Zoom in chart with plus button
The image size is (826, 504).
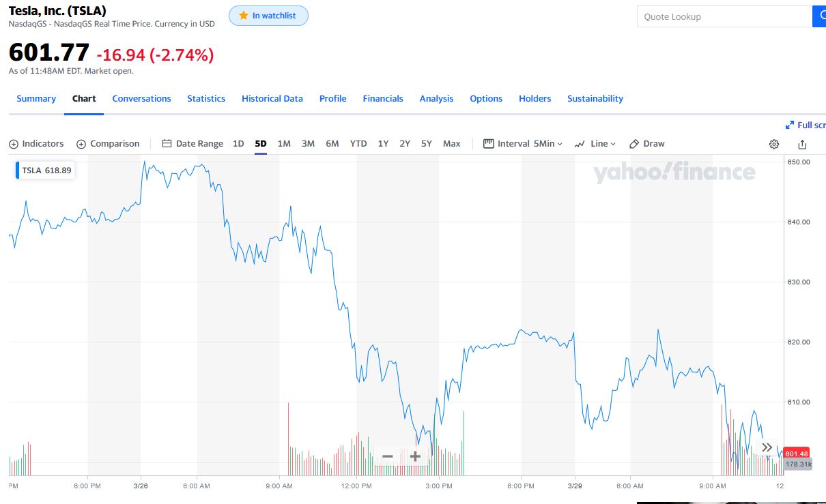point(414,456)
